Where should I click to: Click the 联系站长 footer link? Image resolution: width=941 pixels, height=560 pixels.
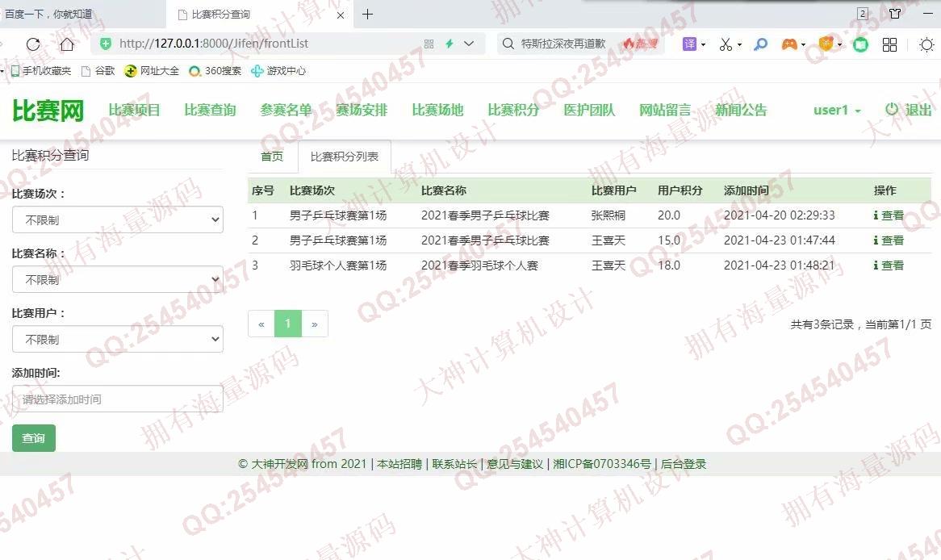coord(454,464)
